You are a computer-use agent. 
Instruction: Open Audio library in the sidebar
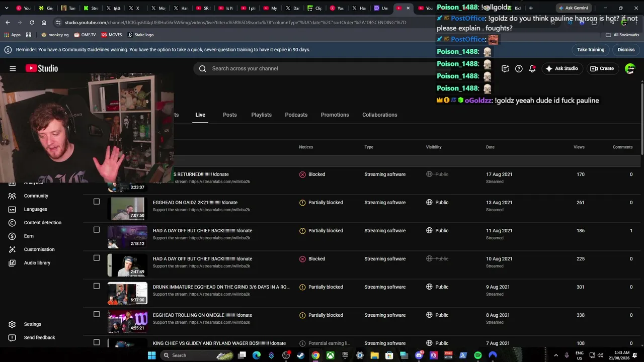tap(37, 263)
